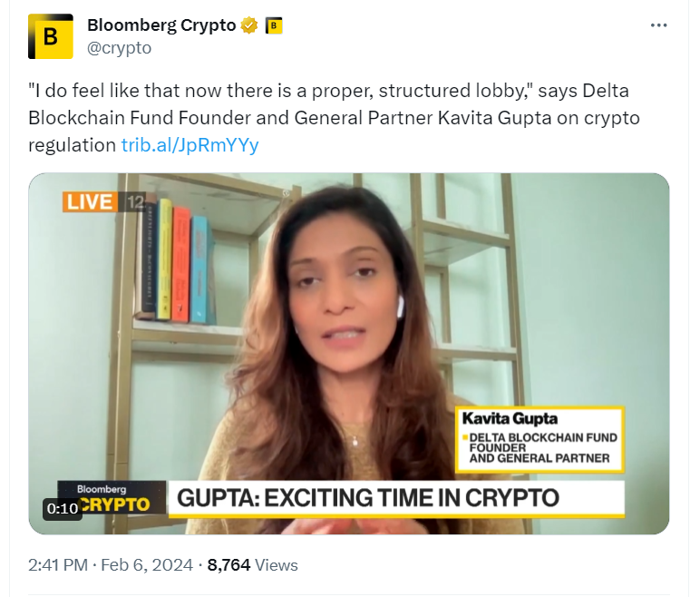Open the trib.al/JpRmYYy link
The image size is (700, 597).
click(x=190, y=145)
